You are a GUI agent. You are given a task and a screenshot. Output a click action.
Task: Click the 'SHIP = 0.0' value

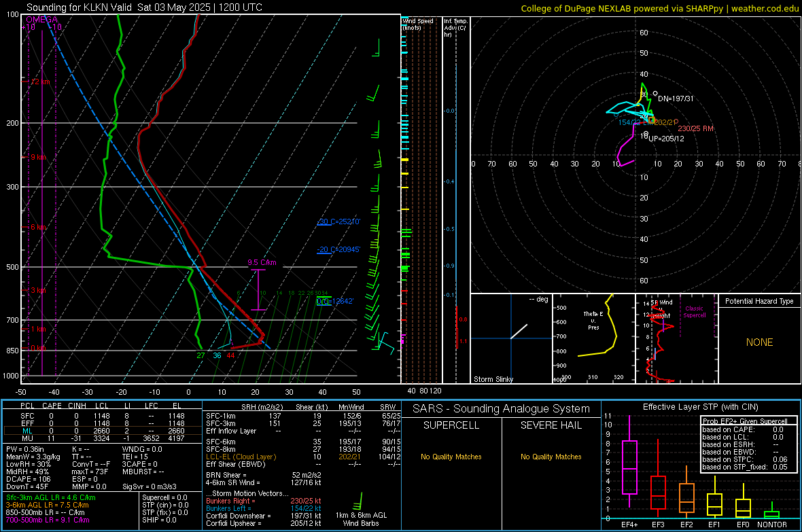click(159, 520)
